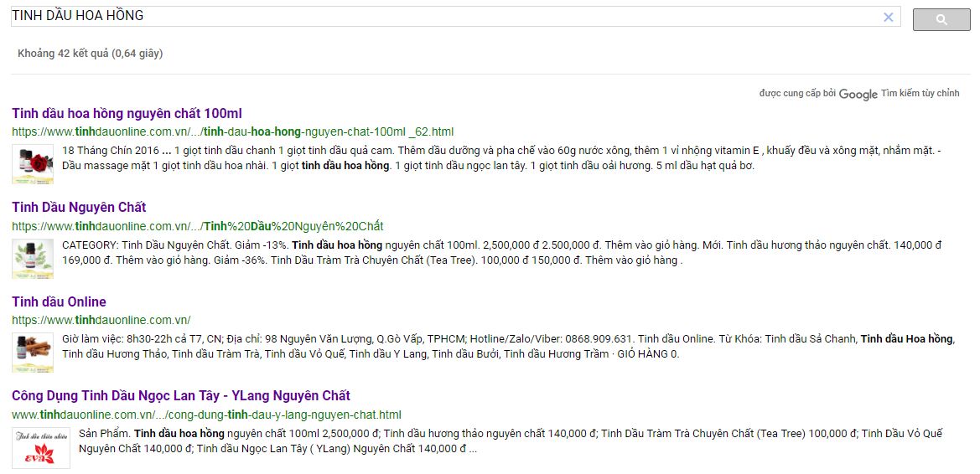This screenshot has width=980, height=474.
Task: Open the 'Tinh Dầu Nguyên Chất' result title
Action: tap(79, 208)
